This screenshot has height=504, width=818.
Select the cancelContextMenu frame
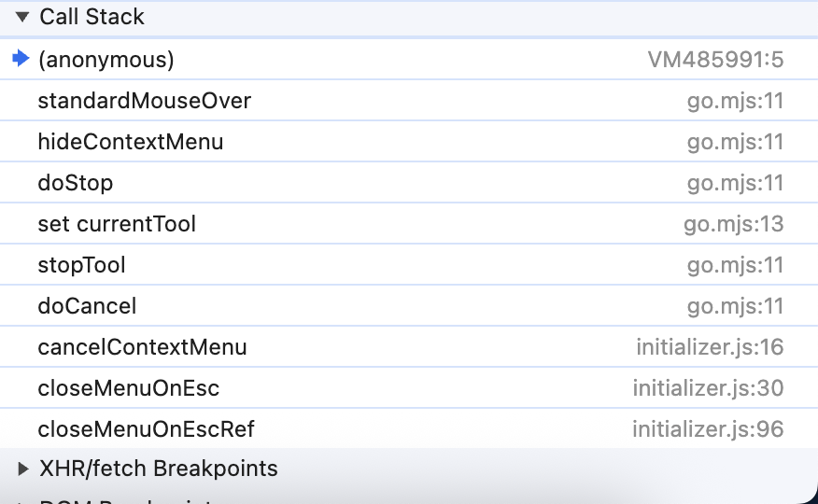[142, 347]
